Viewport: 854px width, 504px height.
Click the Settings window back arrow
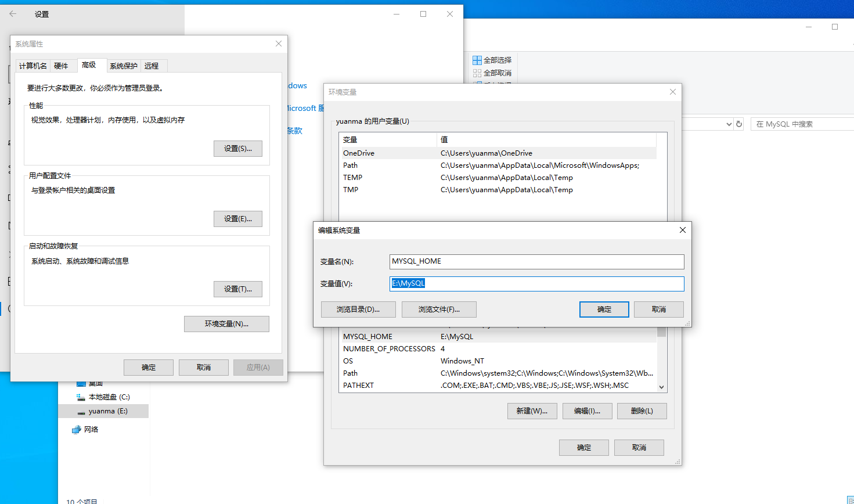(x=13, y=14)
